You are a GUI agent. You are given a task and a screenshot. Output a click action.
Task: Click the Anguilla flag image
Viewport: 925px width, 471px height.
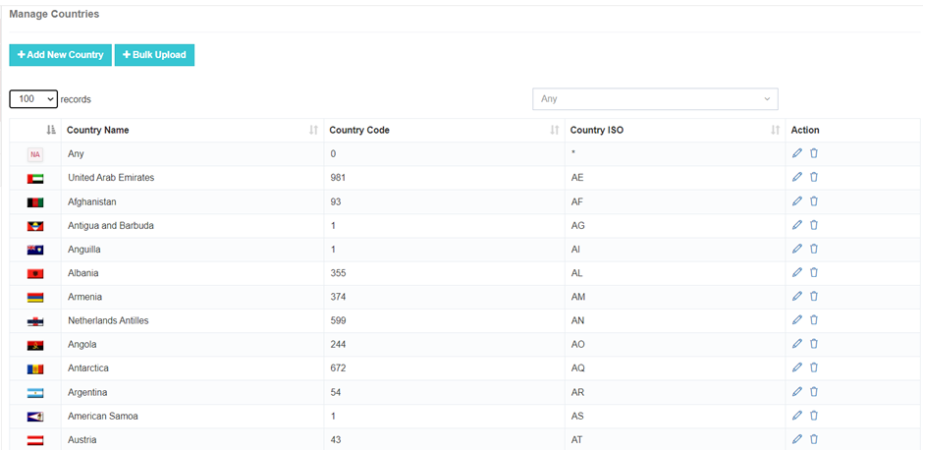pos(35,250)
